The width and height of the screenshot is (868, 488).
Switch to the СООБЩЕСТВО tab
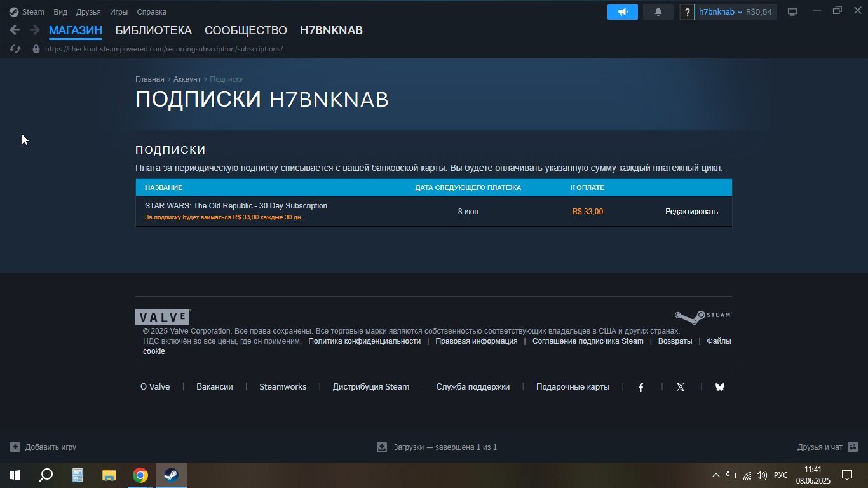pyautogui.click(x=246, y=30)
